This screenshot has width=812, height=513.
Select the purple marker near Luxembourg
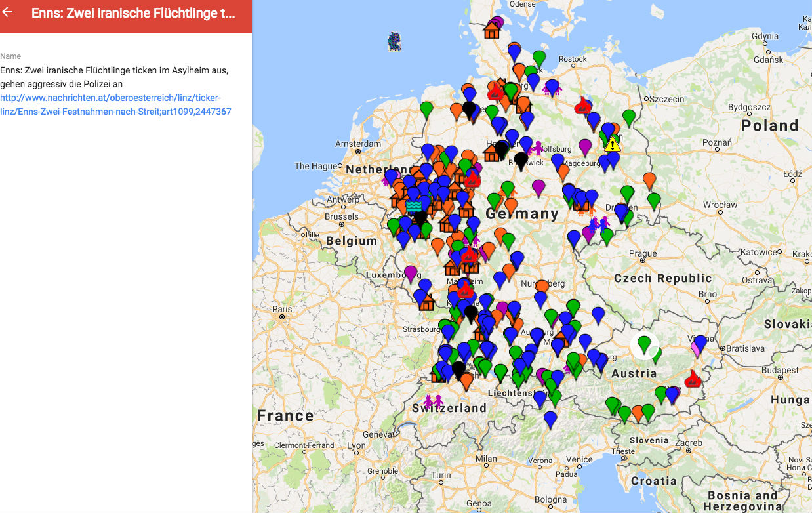tap(411, 272)
